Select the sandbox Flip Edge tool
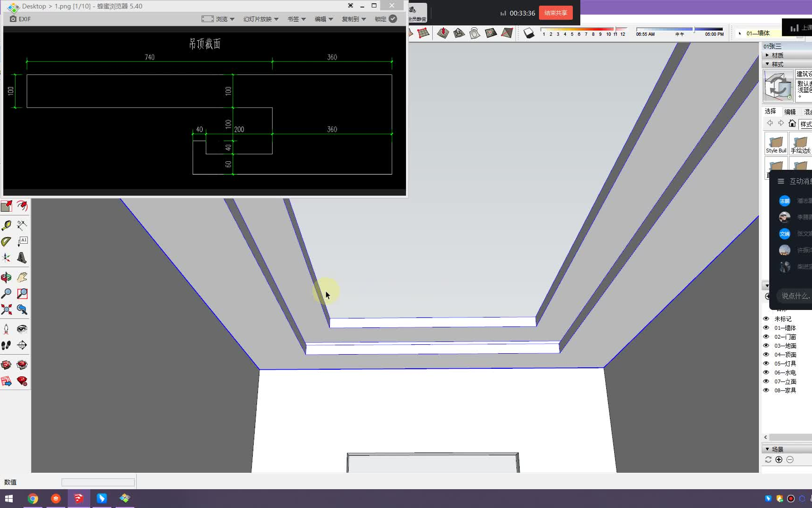Screen dimensions: 812x508 507,33
